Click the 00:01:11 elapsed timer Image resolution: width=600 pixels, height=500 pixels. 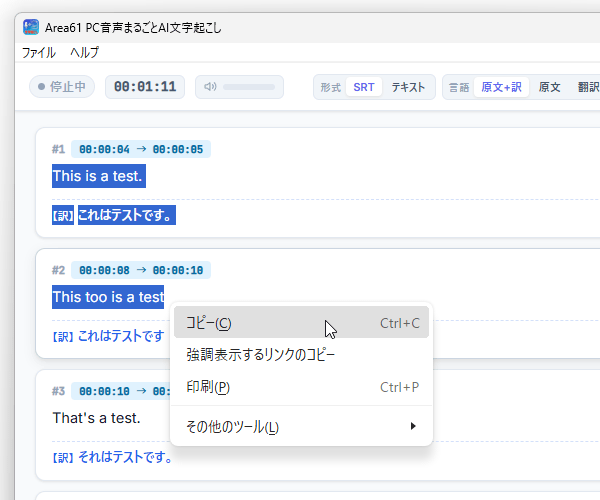click(x=145, y=87)
